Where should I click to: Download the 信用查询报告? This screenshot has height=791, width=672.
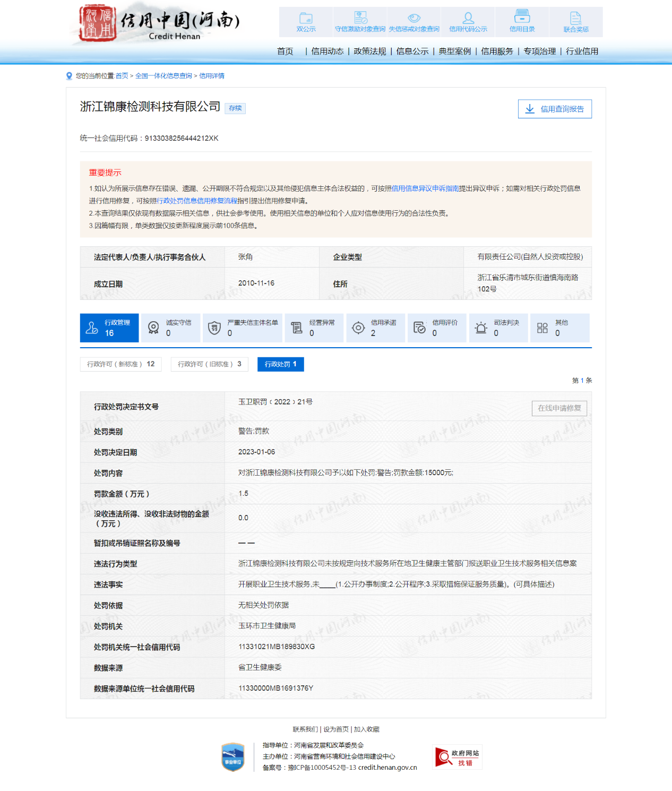coord(555,109)
